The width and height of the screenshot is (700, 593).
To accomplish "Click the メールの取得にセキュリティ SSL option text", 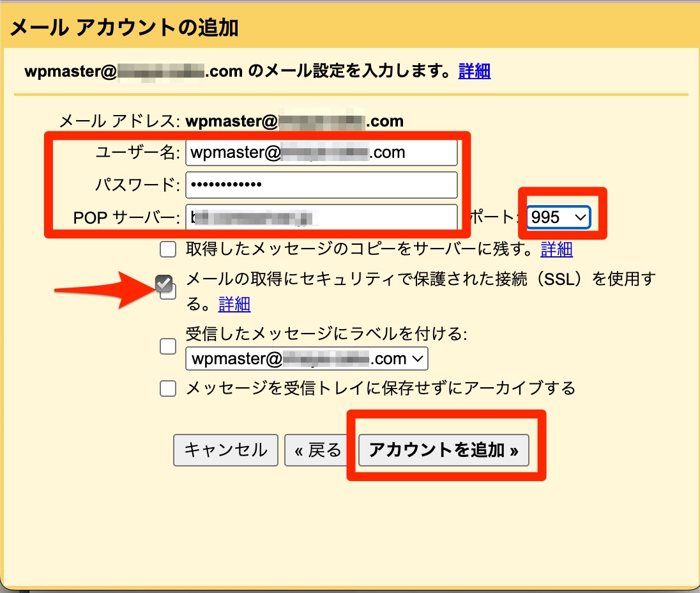I will point(420,291).
